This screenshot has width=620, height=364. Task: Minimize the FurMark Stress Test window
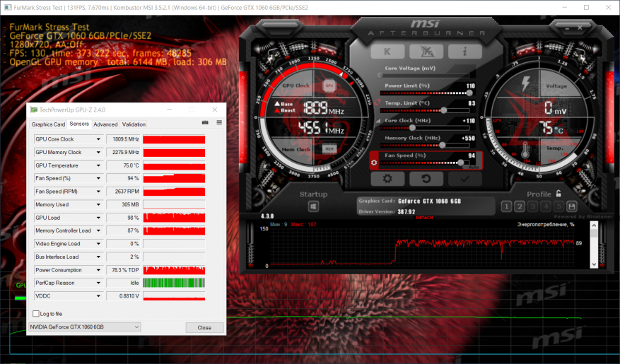pyautogui.click(x=565, y=8)
